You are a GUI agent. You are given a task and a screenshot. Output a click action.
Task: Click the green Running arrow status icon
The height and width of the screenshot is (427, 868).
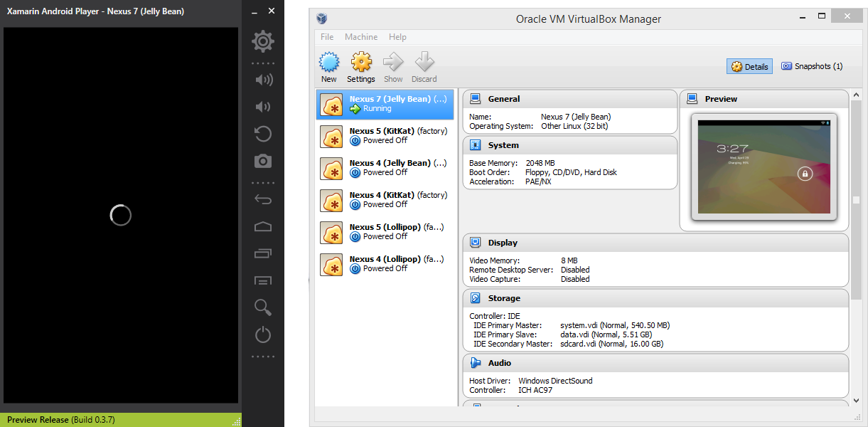(x=355, y=109)
